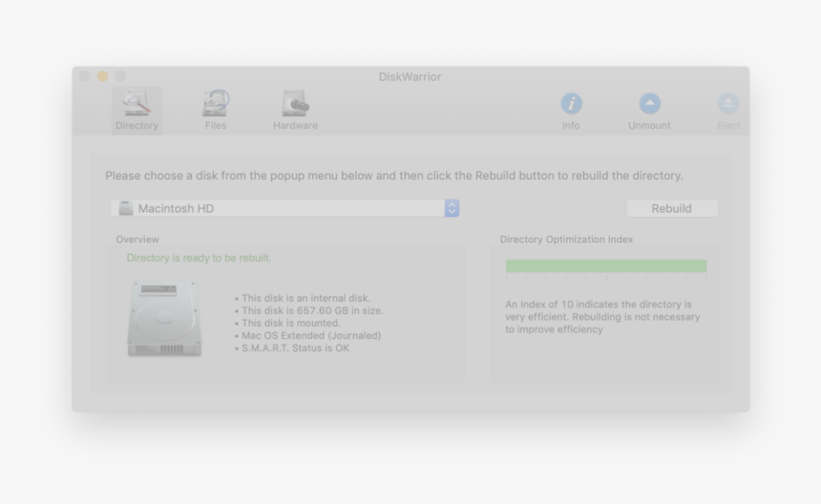
Task: Click the 'Overview' section label
Action: (137, 240)
